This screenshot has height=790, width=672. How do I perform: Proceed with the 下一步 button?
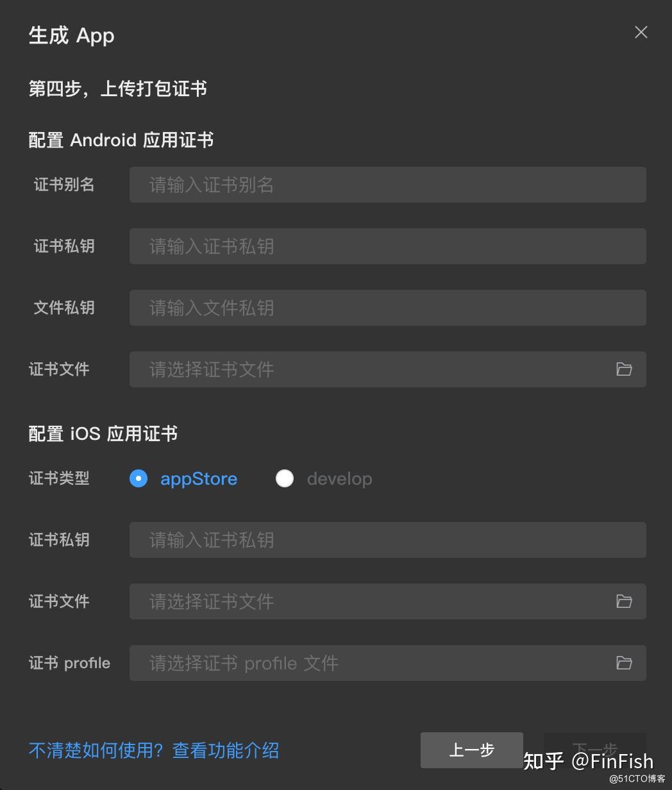595,750
